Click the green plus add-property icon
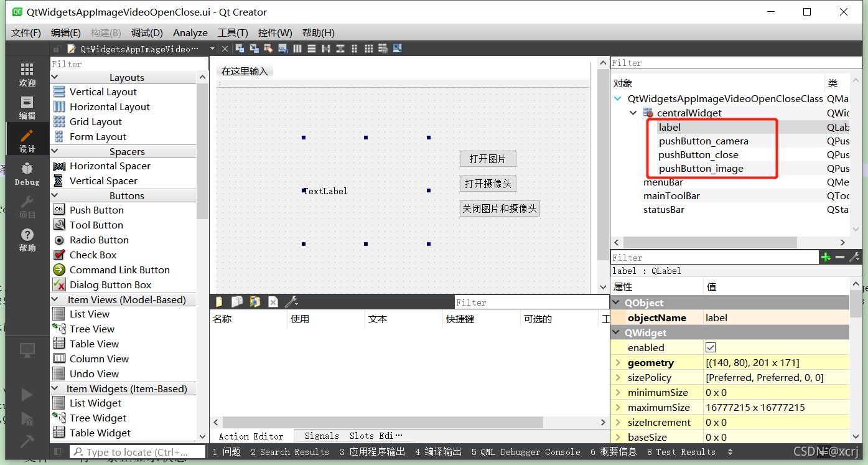 (x=826, y=257)
